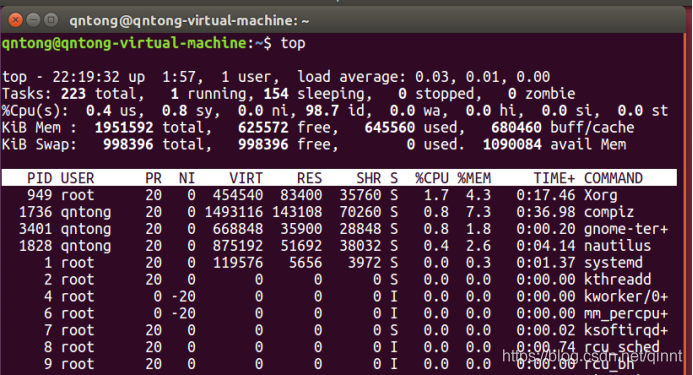The height and width of the screenshot is (375, 693).
Task: Click the COMMAND column header
Action: [613, 178]
